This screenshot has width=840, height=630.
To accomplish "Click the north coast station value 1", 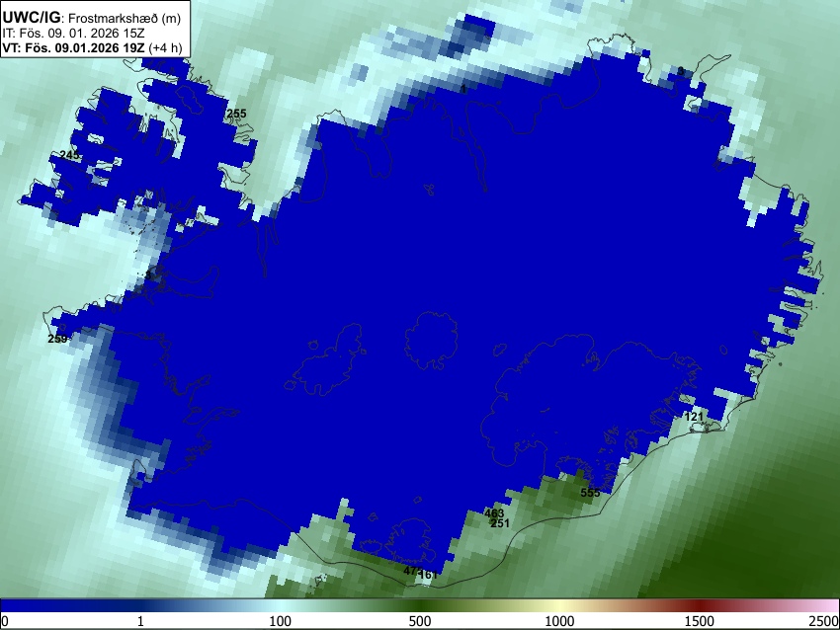I will tap(463, 90).
